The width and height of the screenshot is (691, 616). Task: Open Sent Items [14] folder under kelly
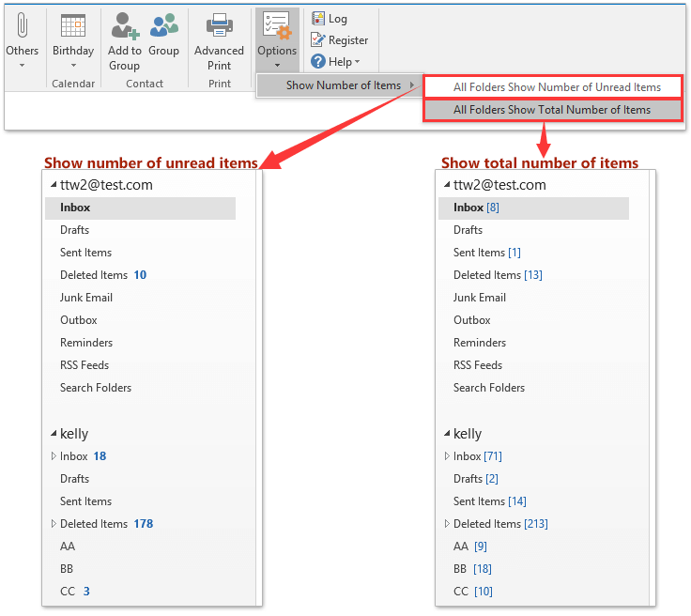(x=489, y=501)
